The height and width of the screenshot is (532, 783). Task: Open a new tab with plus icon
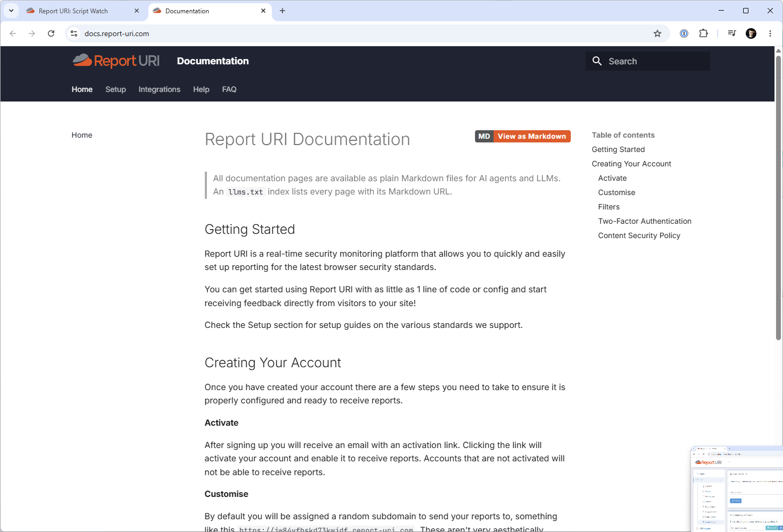tap(282, 11)
